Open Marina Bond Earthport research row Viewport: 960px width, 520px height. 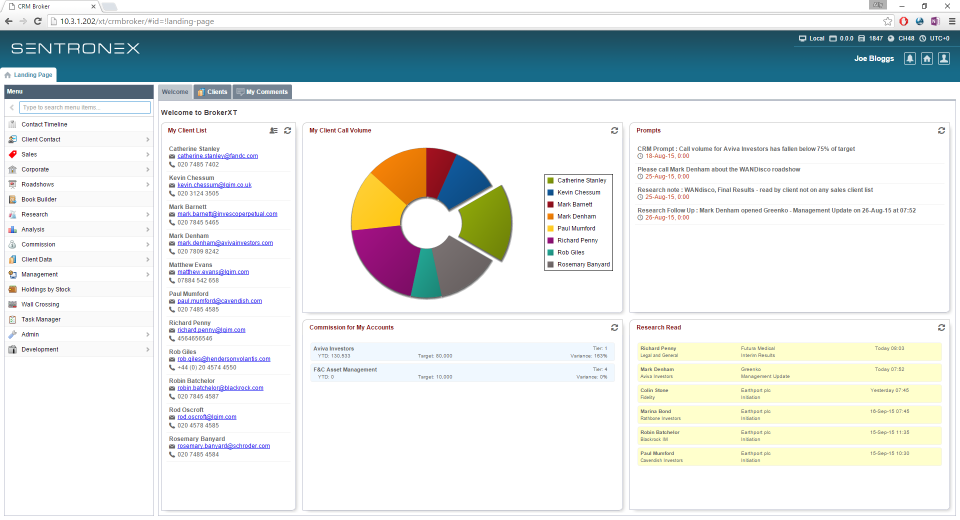point(789,415)
